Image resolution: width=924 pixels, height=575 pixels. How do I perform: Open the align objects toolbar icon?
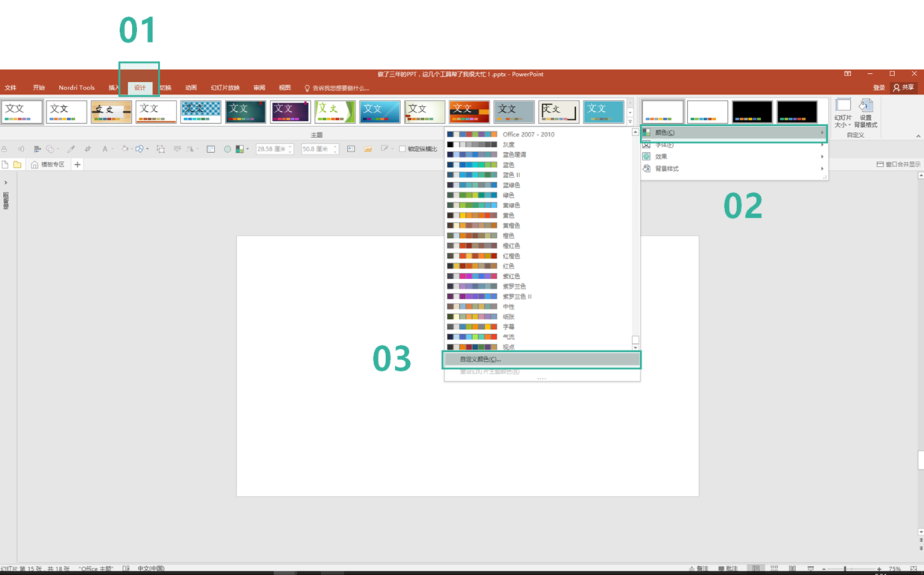37,149
